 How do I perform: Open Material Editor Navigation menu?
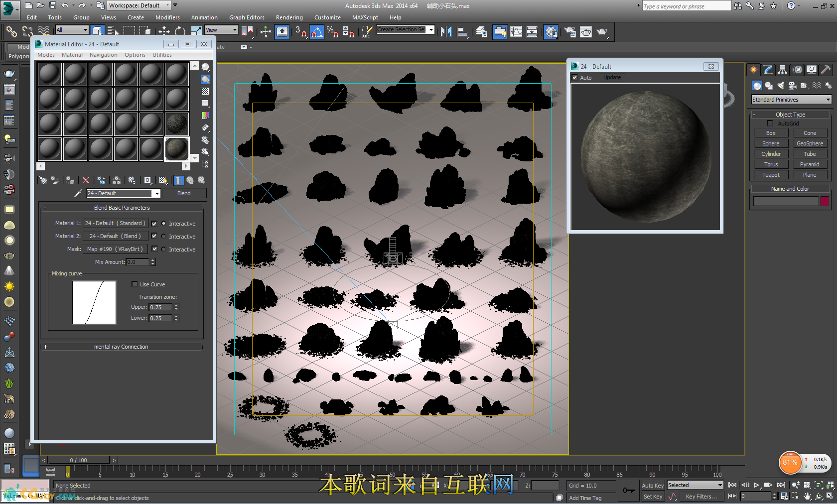(x=104, y=55)
